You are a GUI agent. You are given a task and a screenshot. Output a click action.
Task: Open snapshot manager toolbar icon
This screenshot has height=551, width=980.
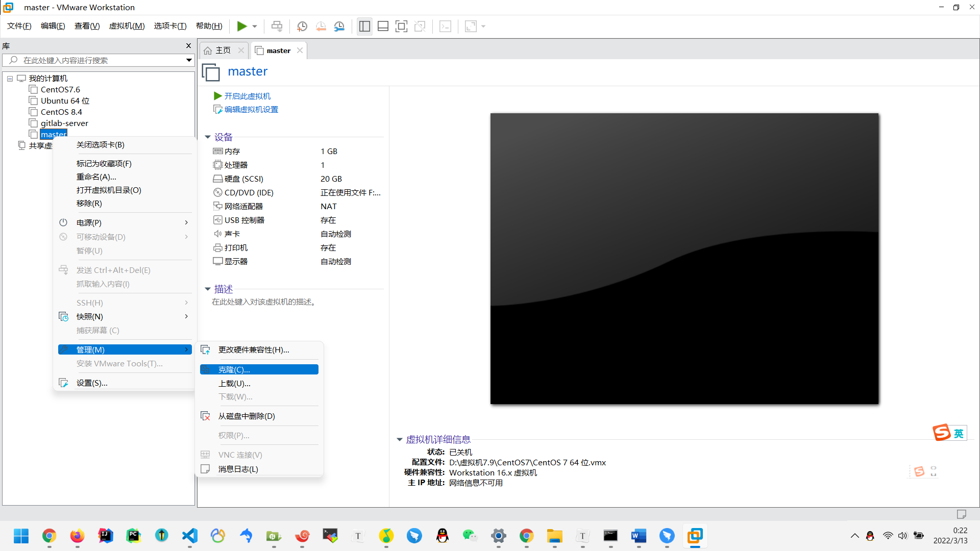[x=339, y=26]
